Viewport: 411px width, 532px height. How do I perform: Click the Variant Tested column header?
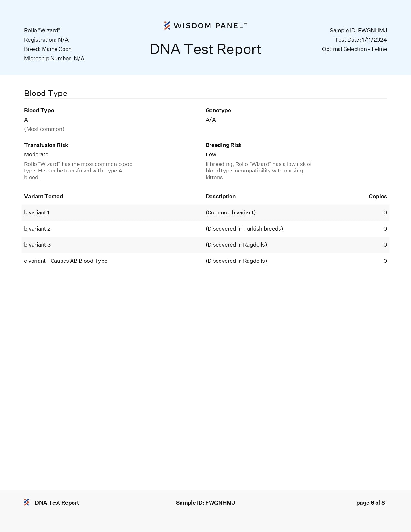coord(44,196)
